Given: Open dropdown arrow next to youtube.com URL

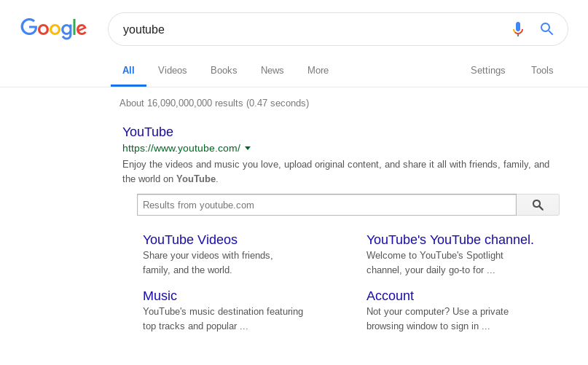Looking at the screenshot, I should coord(248,148).
